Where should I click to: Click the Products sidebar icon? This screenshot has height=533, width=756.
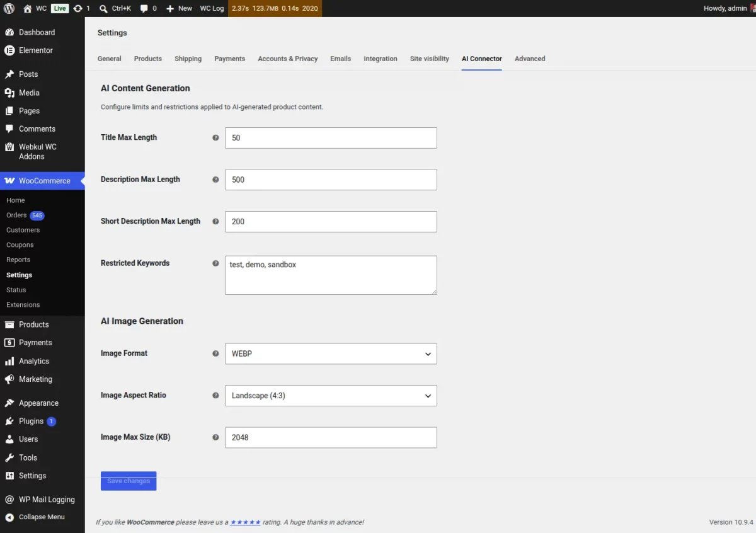pyautogui.click(x=9, y=324)
